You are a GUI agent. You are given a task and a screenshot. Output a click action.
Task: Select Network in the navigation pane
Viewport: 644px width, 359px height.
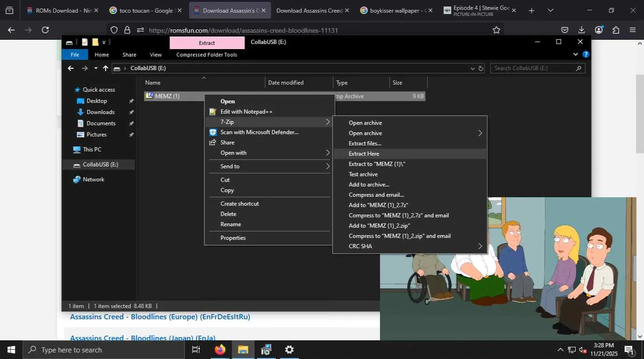point(93,179)
